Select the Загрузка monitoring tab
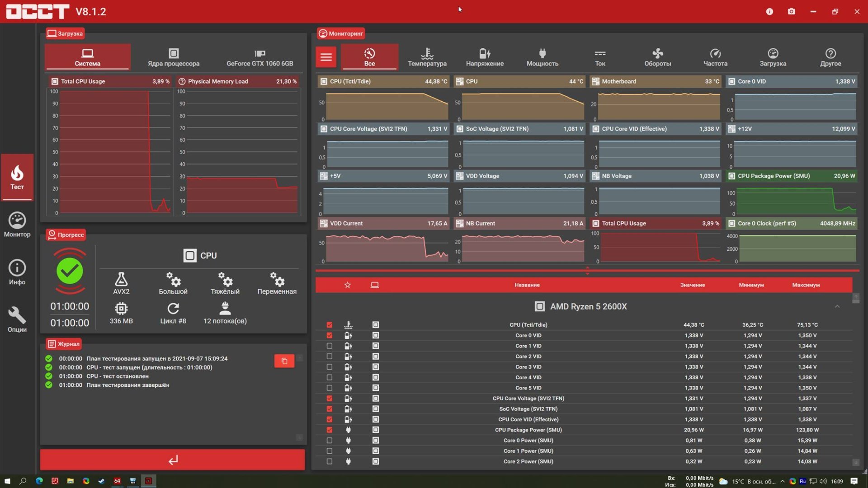Viewport: 868px width, 488px height. point(773,57)
